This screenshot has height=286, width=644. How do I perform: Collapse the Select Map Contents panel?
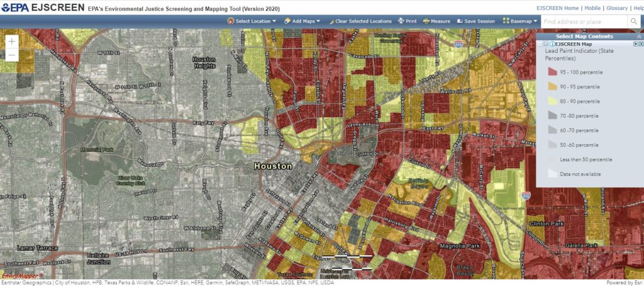click(639, 37)
